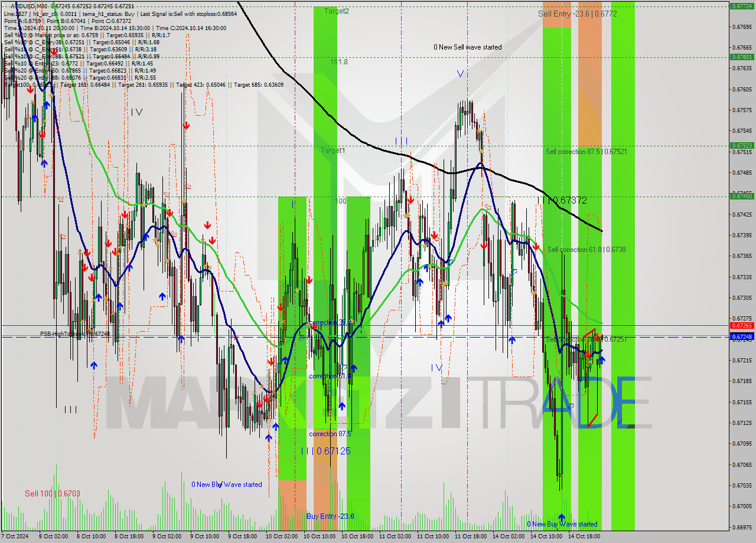Click the '7 Oct 2024' date label
The image size is (756, 543).
click(15, 537)
